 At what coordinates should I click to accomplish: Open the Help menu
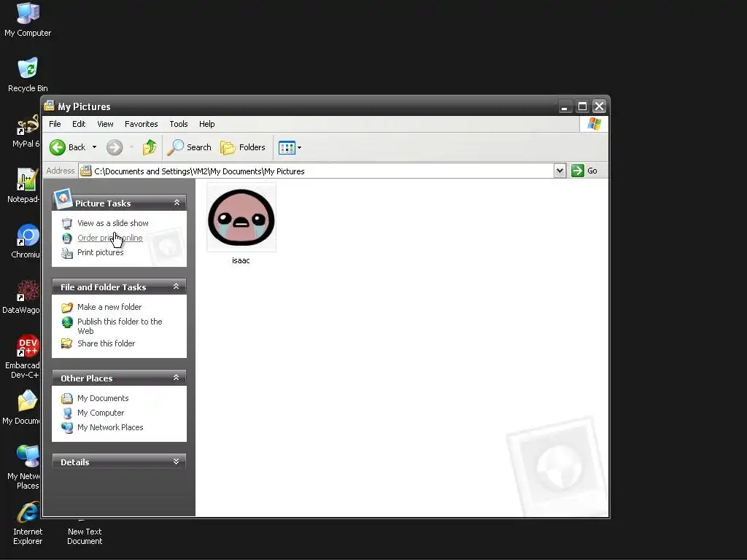206,124
